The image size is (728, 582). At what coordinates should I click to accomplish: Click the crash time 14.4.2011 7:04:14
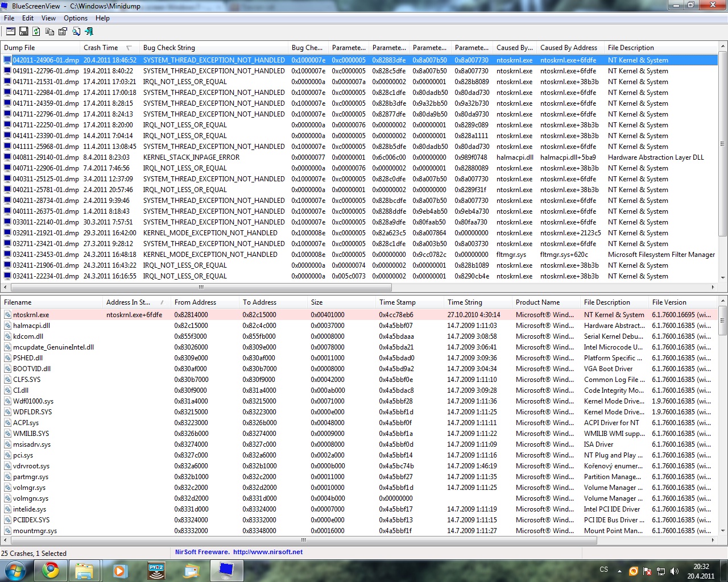(108, 136)
